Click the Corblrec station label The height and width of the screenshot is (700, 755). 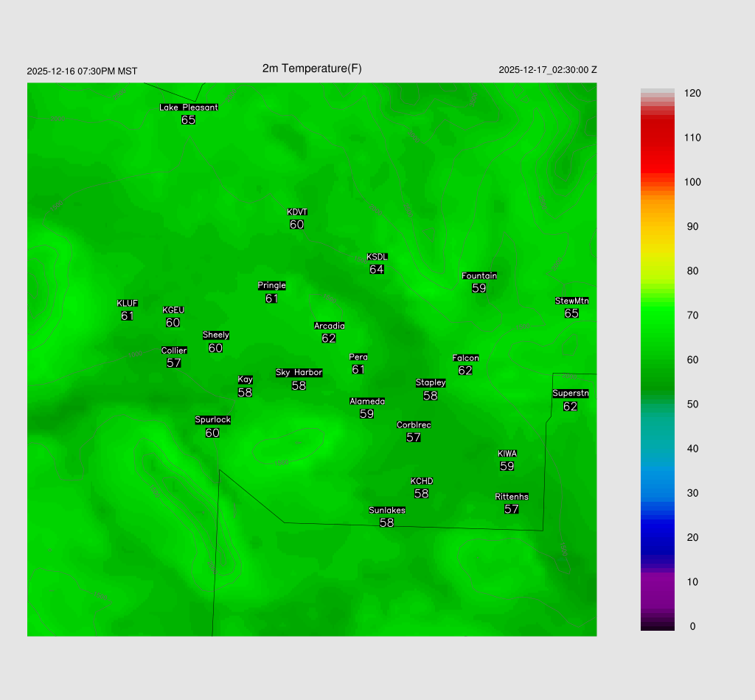414,425
